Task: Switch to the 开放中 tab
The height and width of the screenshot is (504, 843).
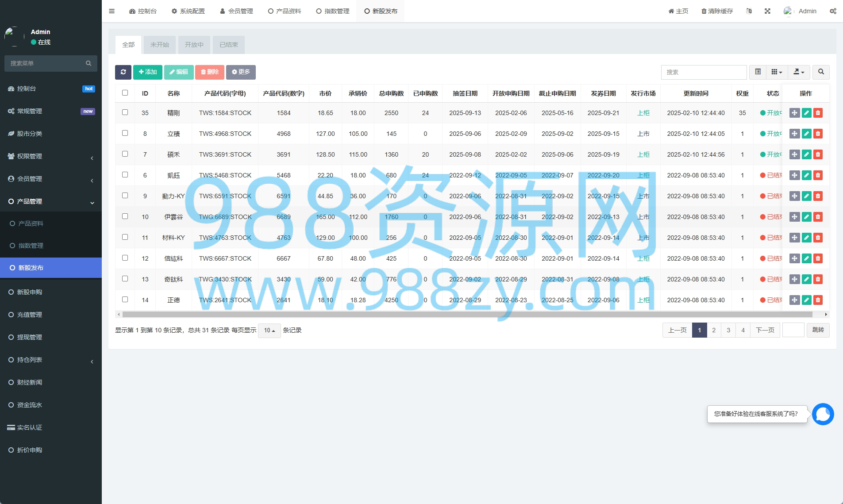Action: click(x=194, y=45)
